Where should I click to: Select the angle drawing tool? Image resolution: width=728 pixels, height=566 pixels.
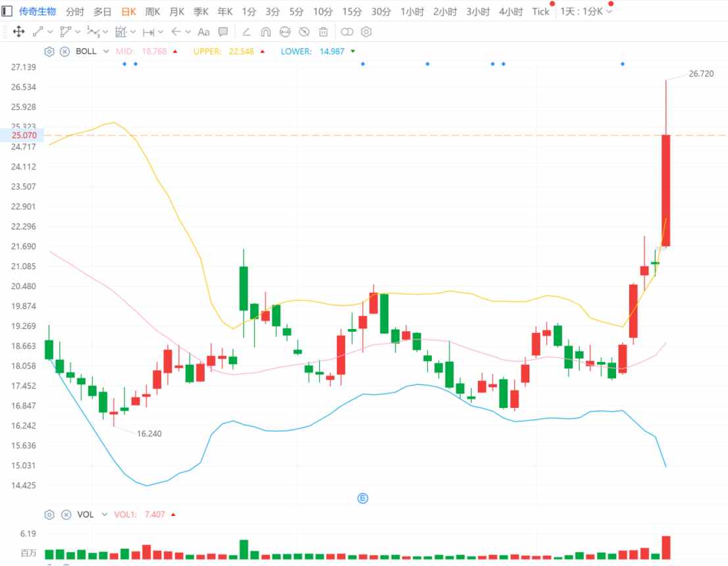click(x=246, y=32)
